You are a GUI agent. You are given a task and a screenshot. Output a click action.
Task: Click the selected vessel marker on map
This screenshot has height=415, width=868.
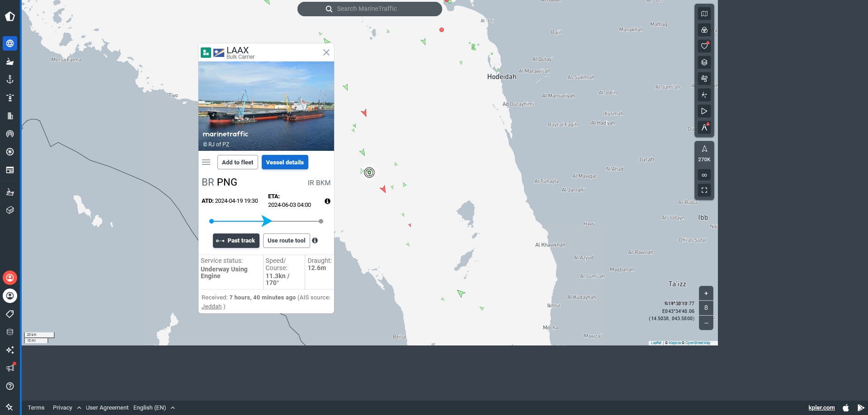tap(369, 173)
